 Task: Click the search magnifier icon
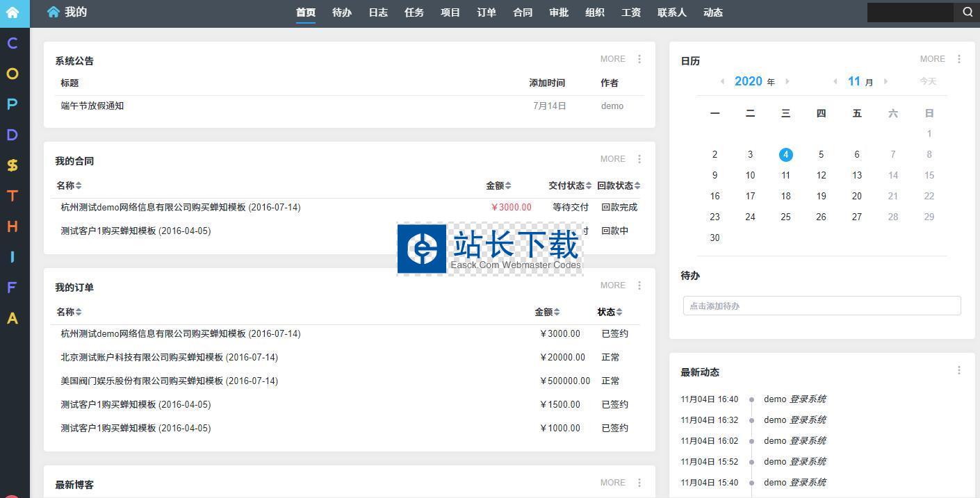(967, 12)
